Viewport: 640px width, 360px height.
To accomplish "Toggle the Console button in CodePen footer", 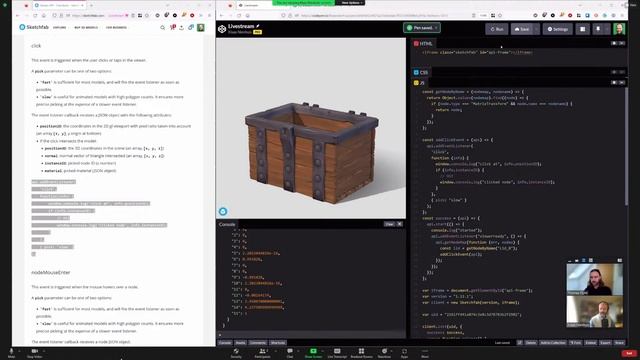I will (225, 343).
